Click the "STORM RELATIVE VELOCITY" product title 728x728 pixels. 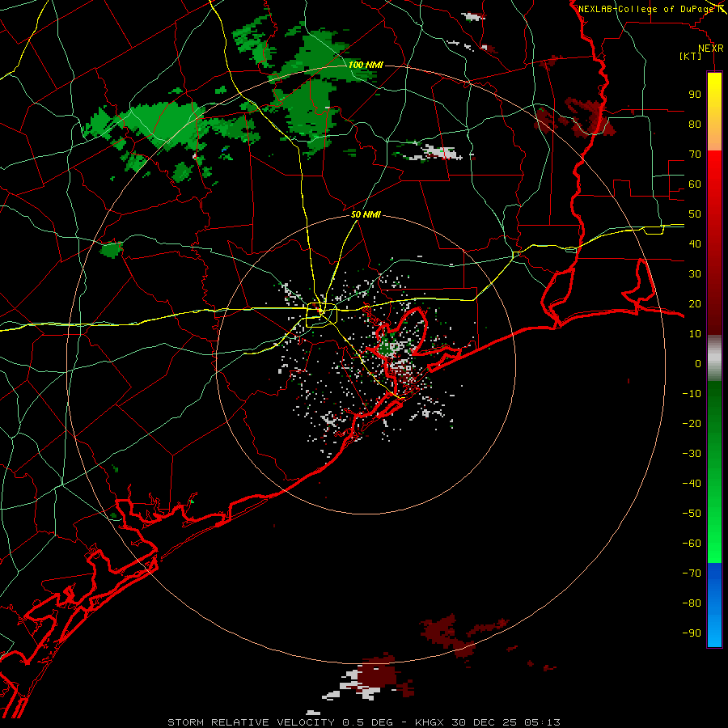point(251,722)
